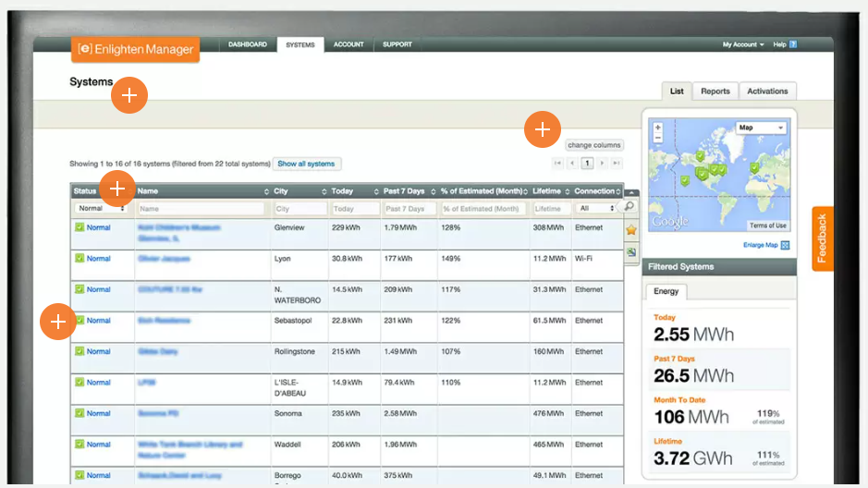Focus the City filter field
This screenshot has width=868, height=488.
coord(300,209)
